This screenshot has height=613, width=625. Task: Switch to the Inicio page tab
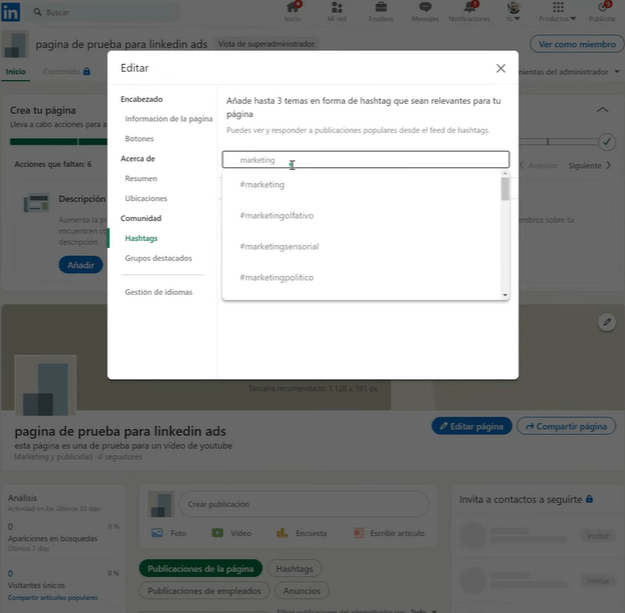(x=16, y=72)
